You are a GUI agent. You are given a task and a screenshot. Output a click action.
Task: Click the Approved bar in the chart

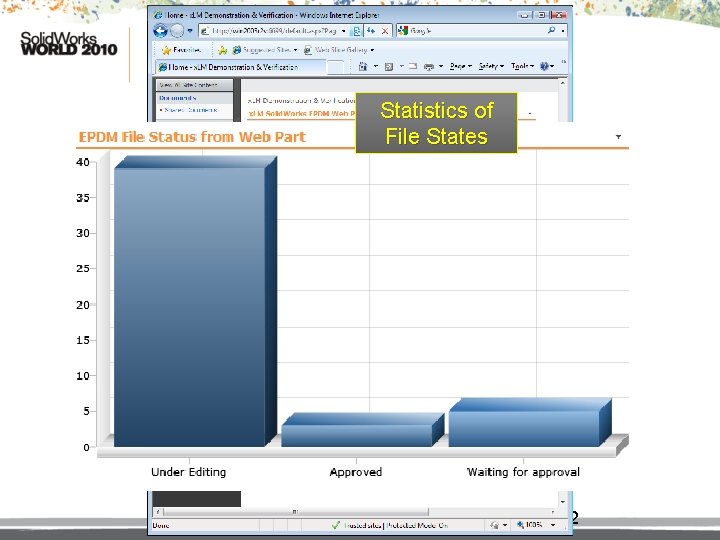click(362, 430)
